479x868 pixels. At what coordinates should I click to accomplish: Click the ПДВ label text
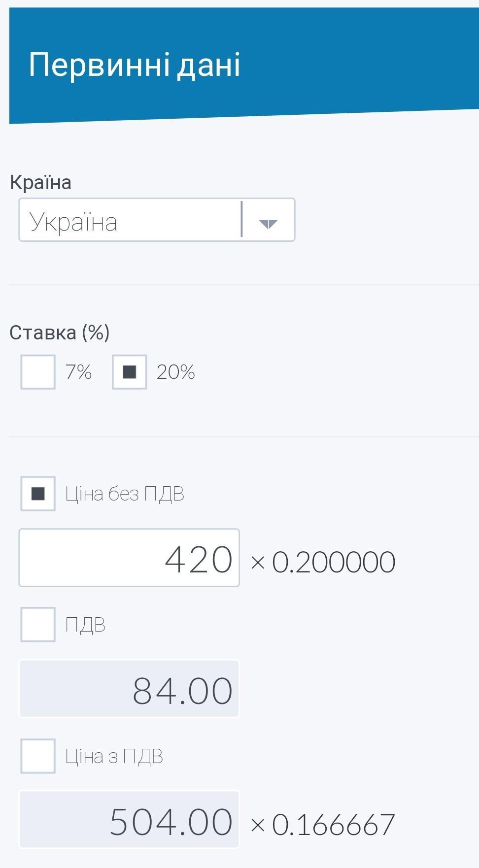click(85, 625)
